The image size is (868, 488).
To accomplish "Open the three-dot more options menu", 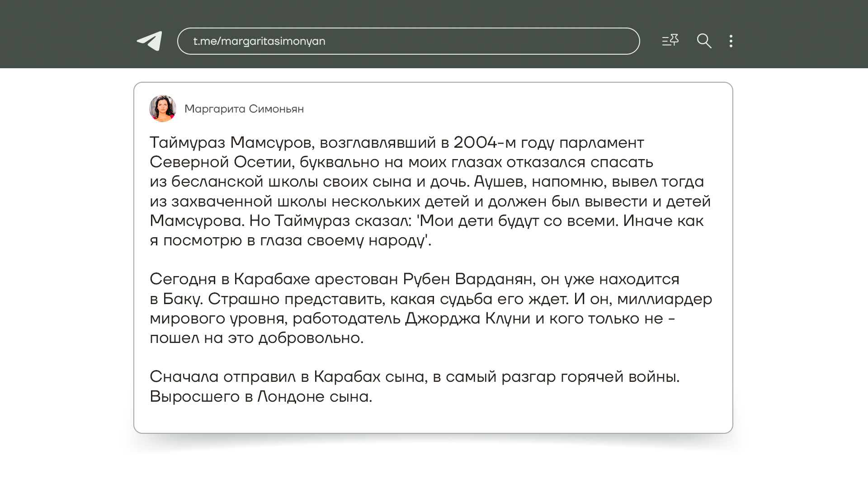I will 731,41.
